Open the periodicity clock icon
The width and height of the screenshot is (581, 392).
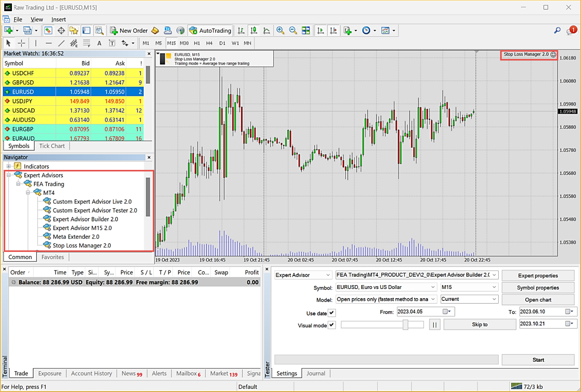coord(366,30)
